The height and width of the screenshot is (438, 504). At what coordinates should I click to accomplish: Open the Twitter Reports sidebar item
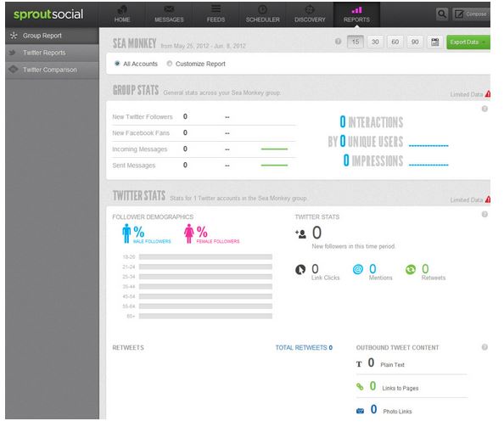(52, 53)
